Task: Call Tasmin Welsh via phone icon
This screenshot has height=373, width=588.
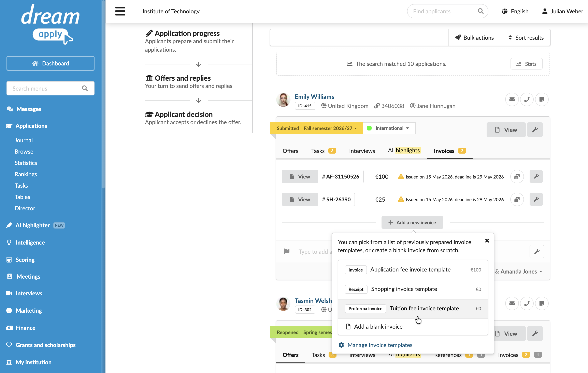Action: tap(527, 304)
